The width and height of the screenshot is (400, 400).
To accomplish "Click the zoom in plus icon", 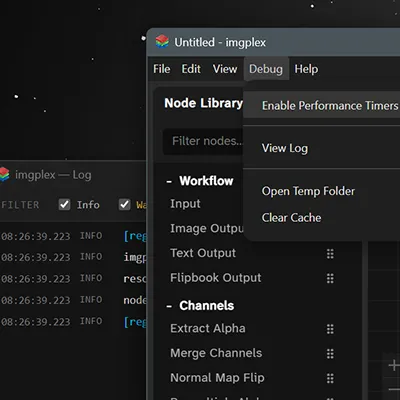I will [394, 365].
